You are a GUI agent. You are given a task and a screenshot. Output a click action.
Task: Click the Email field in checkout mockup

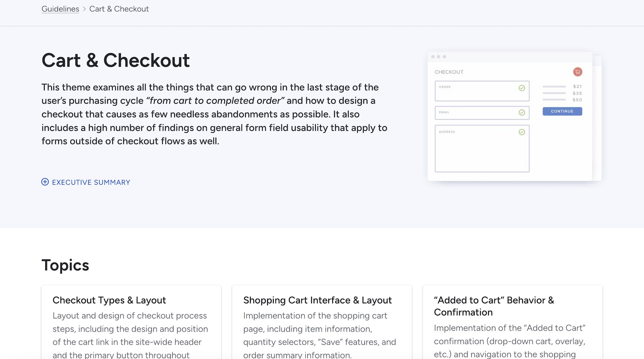click(x=476, y=113)
